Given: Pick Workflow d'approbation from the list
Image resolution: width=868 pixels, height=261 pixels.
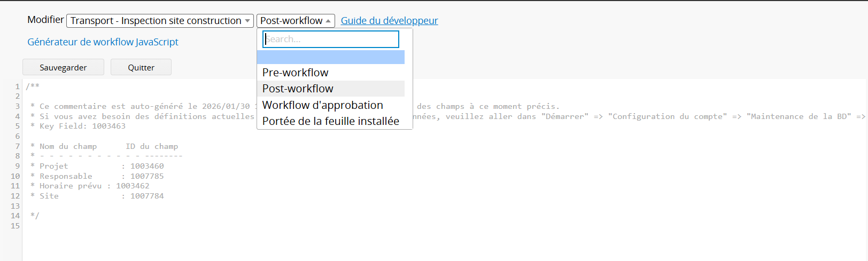Looking at the screenshot, I should pyautogui.click(x=323, y=105).
